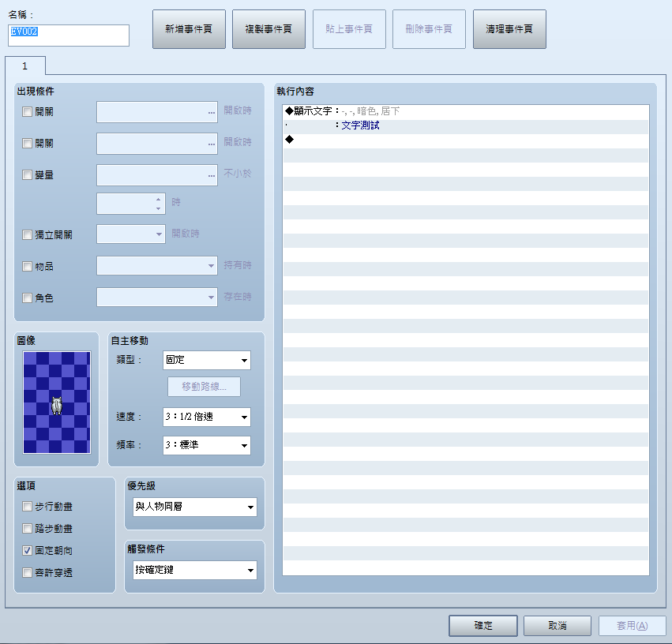Open the 獨立開關 dropdown
The width and height of the screenshot is (672, 644).
point(131,234)
